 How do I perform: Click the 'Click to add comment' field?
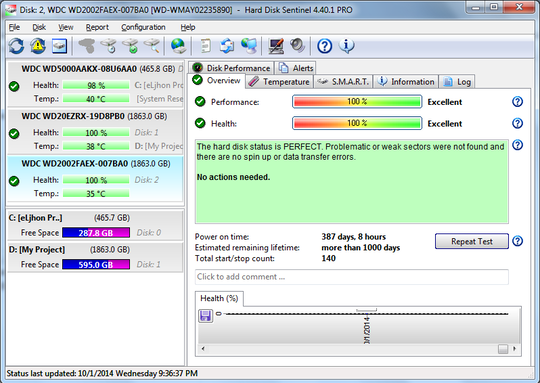coord(352,277)
